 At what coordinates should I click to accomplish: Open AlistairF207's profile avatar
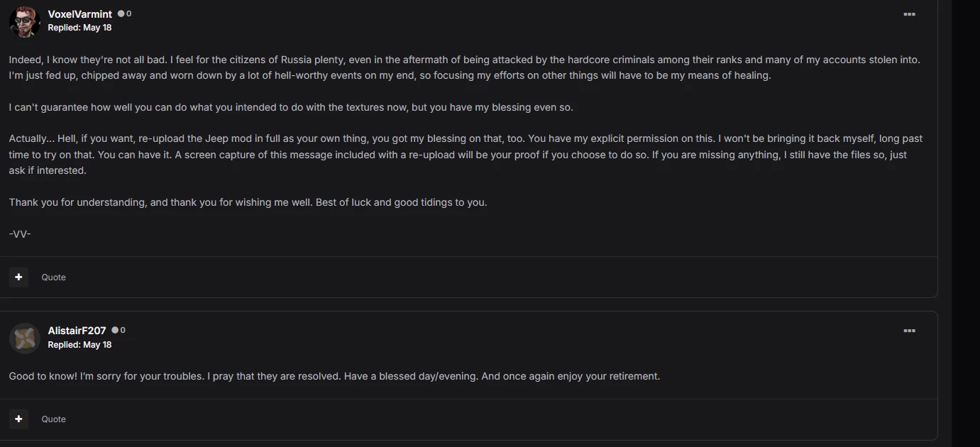pos(24,338)
